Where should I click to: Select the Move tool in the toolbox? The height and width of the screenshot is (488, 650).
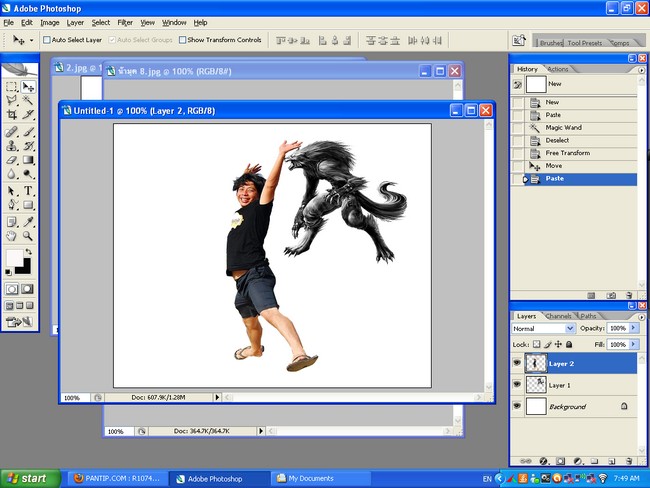[x=28, y=87]
